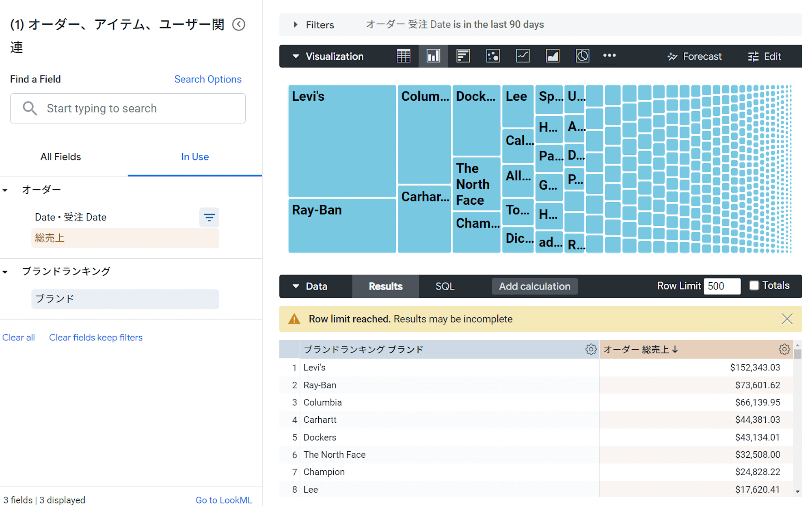This screenshot has height=506, width=812.
Task: Toggle the Totals checkbox
Action: [754, 285]
